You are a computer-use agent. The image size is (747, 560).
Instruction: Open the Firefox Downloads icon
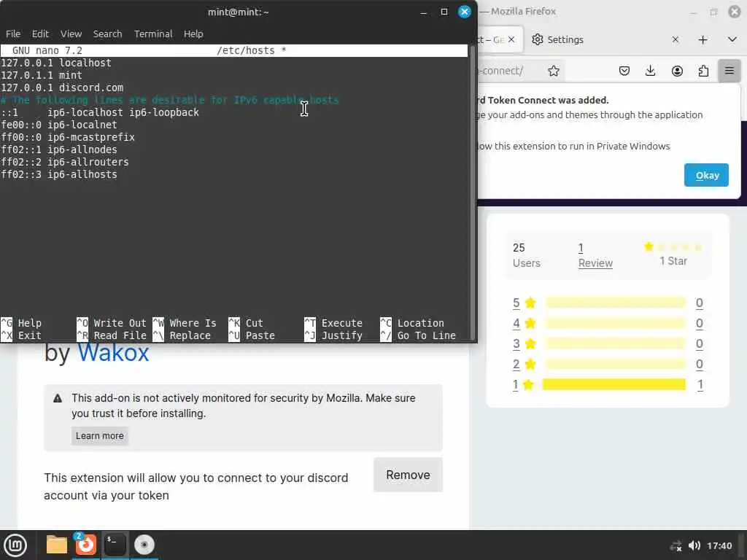(x=650, y=71)
